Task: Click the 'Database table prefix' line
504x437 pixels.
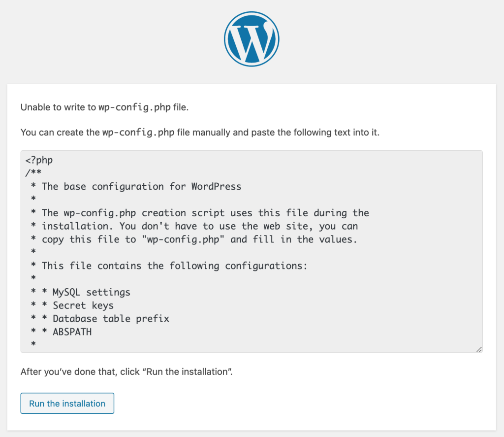Action: point(111,319)
